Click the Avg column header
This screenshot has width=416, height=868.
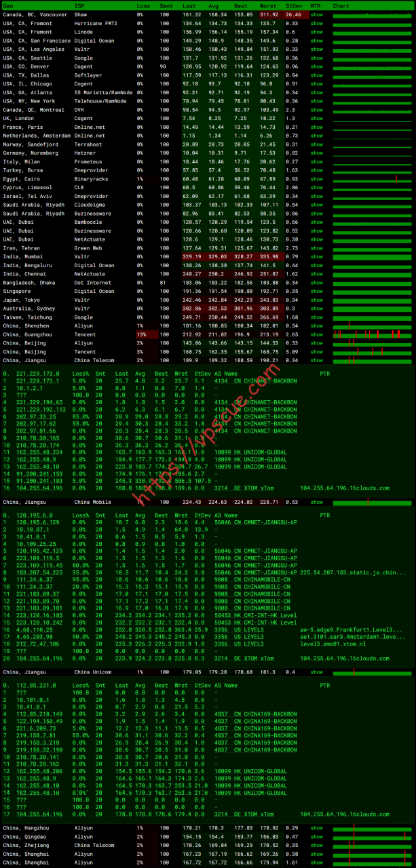(213, 5)
